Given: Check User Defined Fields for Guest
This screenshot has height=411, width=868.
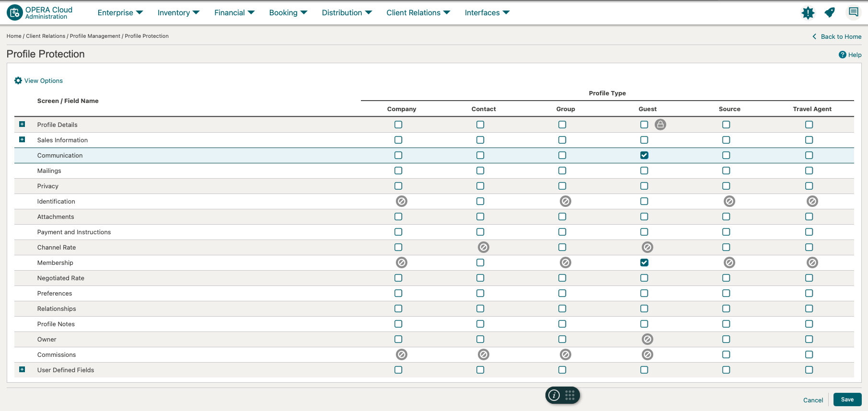Looking at the screenshot, I should [644, 370].
